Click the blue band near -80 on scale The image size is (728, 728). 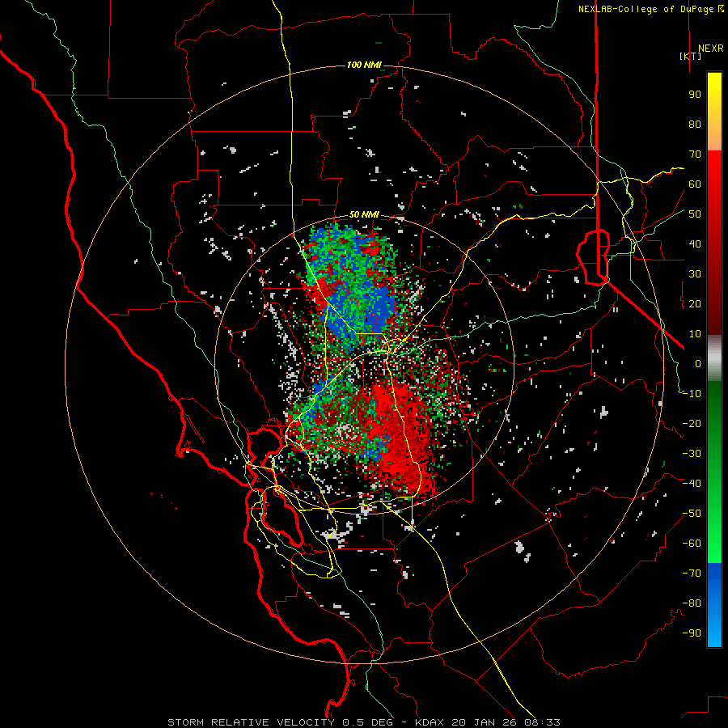[714, 603]
